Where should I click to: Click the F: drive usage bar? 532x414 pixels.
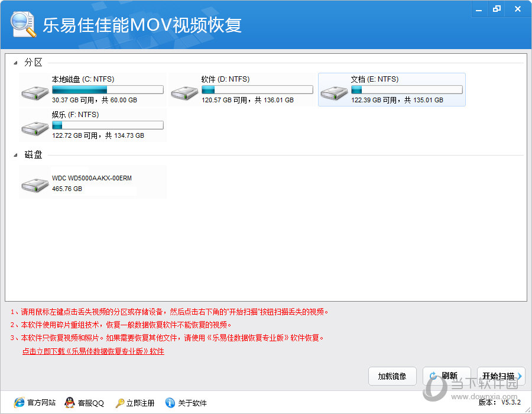108,125
